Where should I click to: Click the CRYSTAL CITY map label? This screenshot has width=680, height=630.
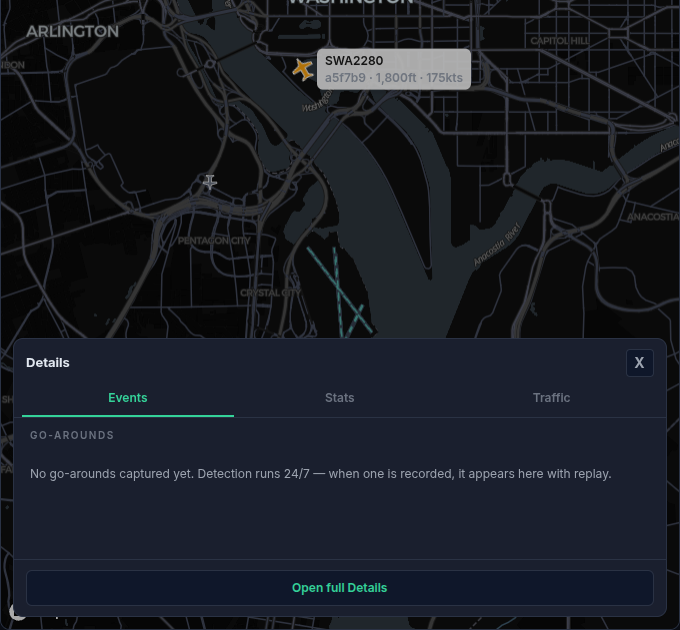pyautogui.click(x=270, y=293)
